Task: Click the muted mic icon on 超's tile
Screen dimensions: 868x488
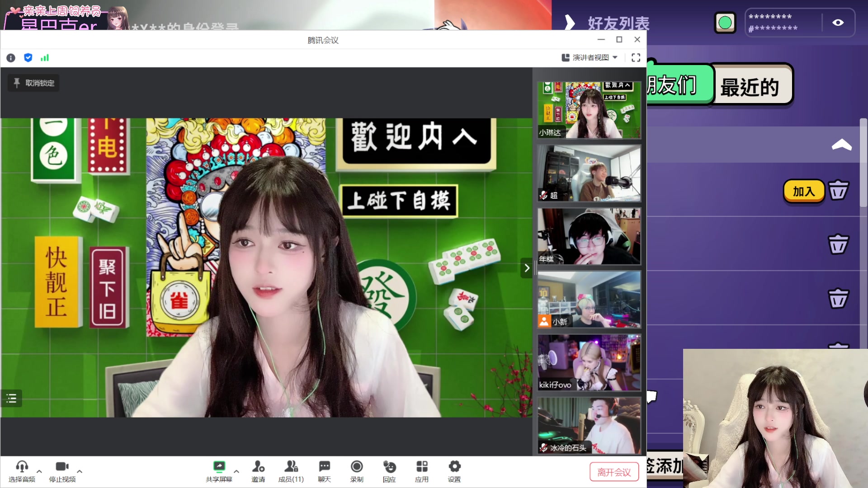Action: (544, 195)
